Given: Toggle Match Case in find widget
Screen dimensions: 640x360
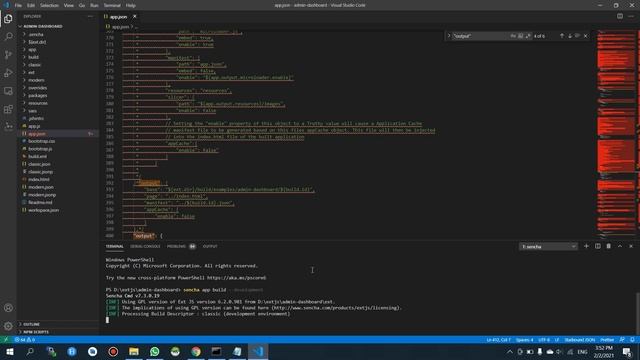Looking at the screenshot, I should coord(513,36).
